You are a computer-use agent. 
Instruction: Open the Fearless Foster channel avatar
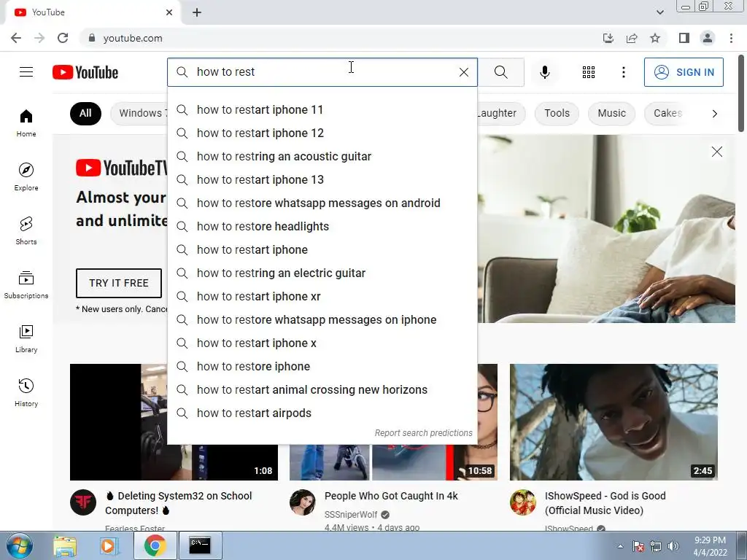[83, 502]
